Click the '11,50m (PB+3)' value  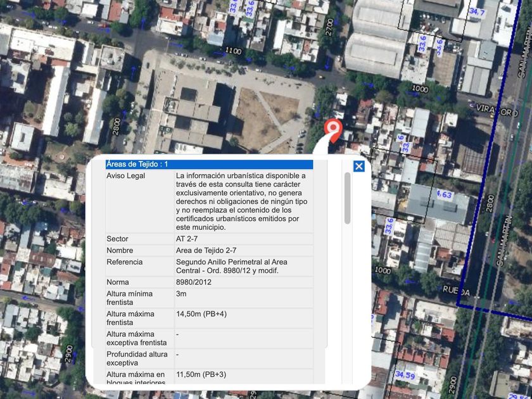(201, 374)
